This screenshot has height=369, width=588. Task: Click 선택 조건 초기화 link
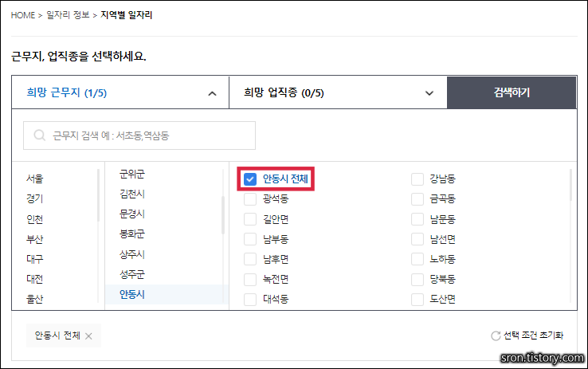point(533,336)
